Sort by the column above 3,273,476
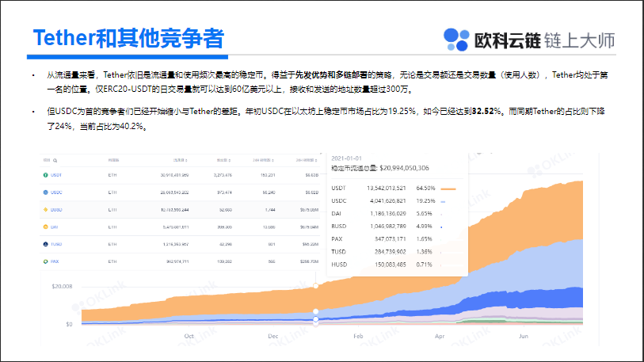This screenshot has height=362, width=644. [x=224, y=160]
